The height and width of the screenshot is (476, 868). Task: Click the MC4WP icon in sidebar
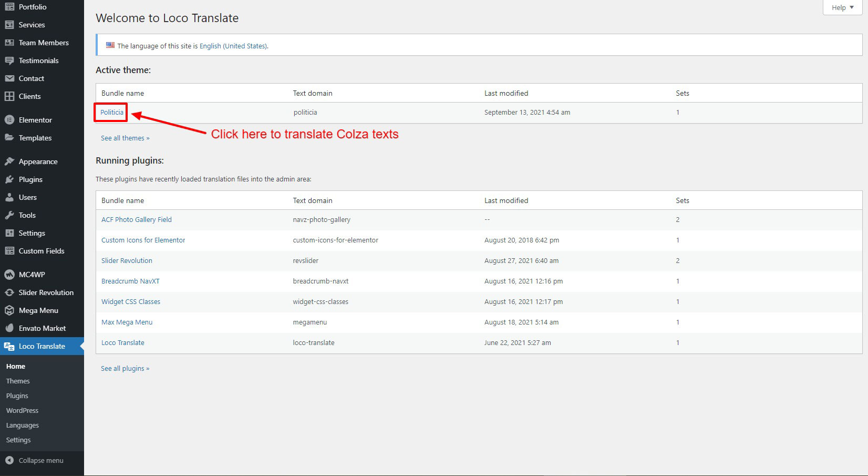9,275
